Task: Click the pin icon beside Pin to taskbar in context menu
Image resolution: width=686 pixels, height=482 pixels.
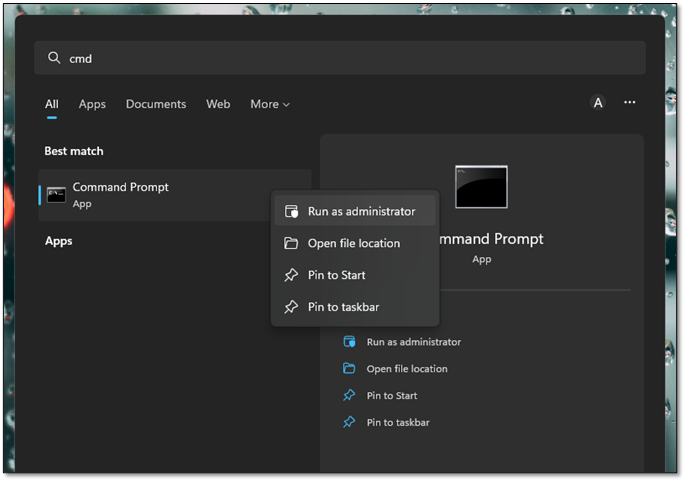Action: (x=291, y=307)
